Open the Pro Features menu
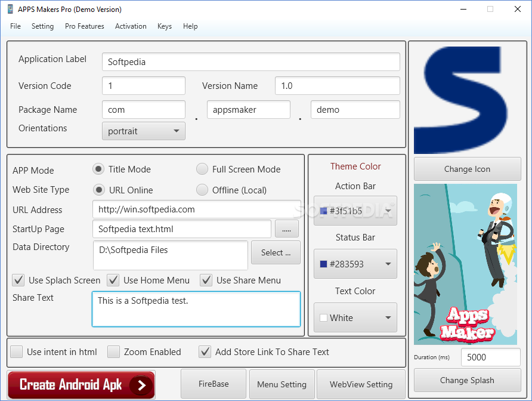The height and width of the screenshot is (401, 532). [x=85, y=26]
